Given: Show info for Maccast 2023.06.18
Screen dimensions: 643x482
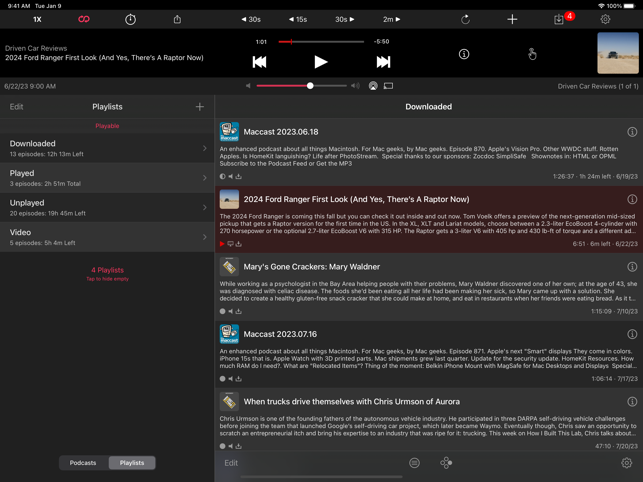Looking at the screenshot, I should click(632, 132).
